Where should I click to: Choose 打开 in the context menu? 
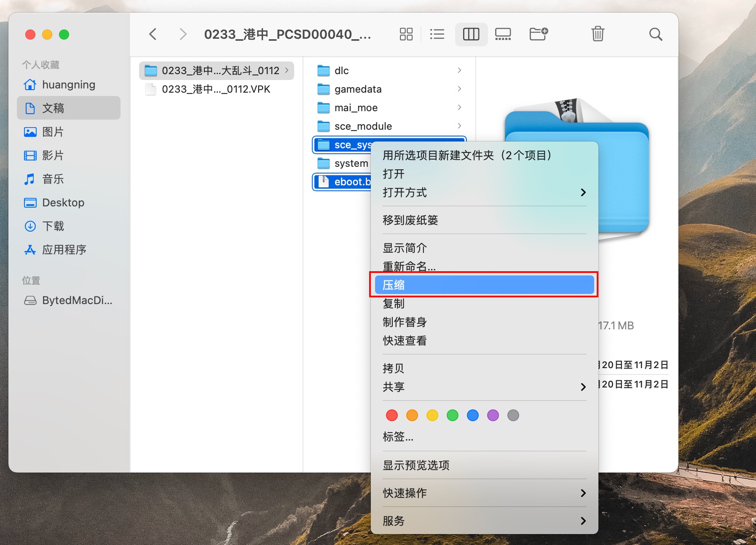484,174
